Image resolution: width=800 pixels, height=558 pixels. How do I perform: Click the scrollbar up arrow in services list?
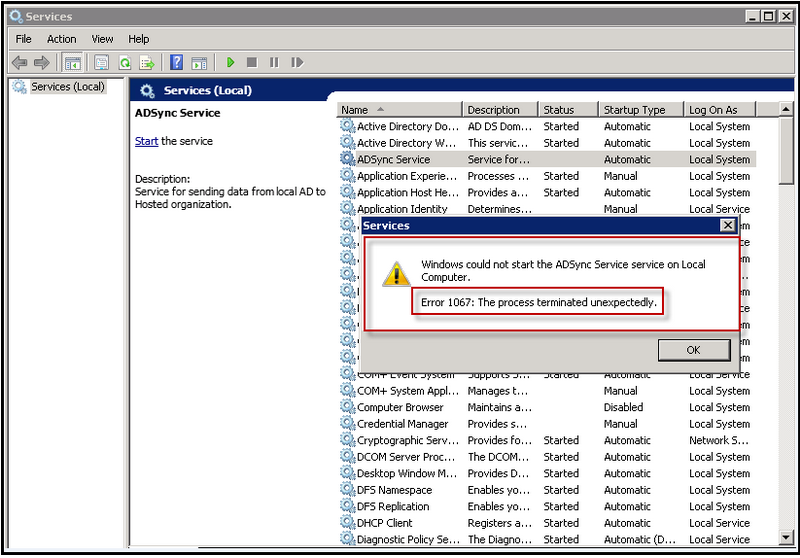[x=786, y=109]
